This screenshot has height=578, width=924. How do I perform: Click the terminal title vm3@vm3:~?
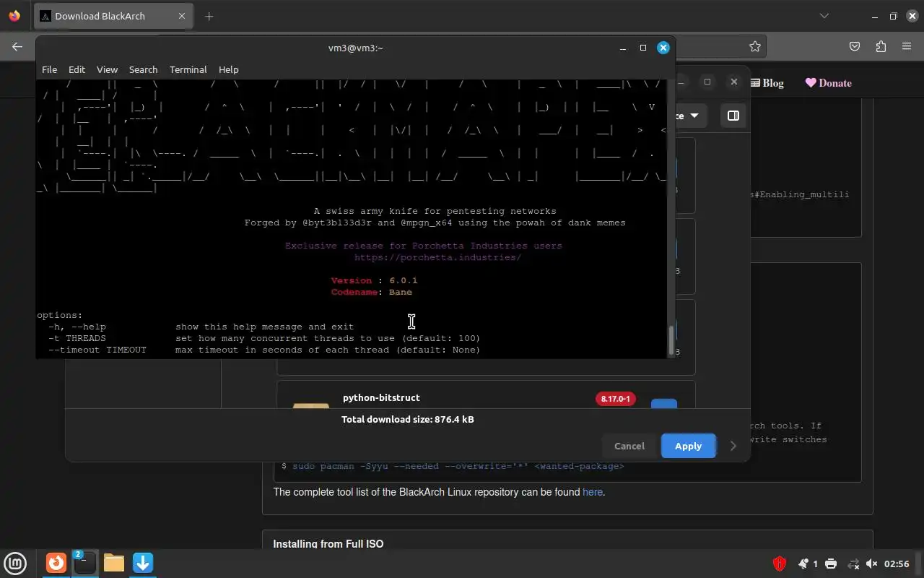coord(355,48)
